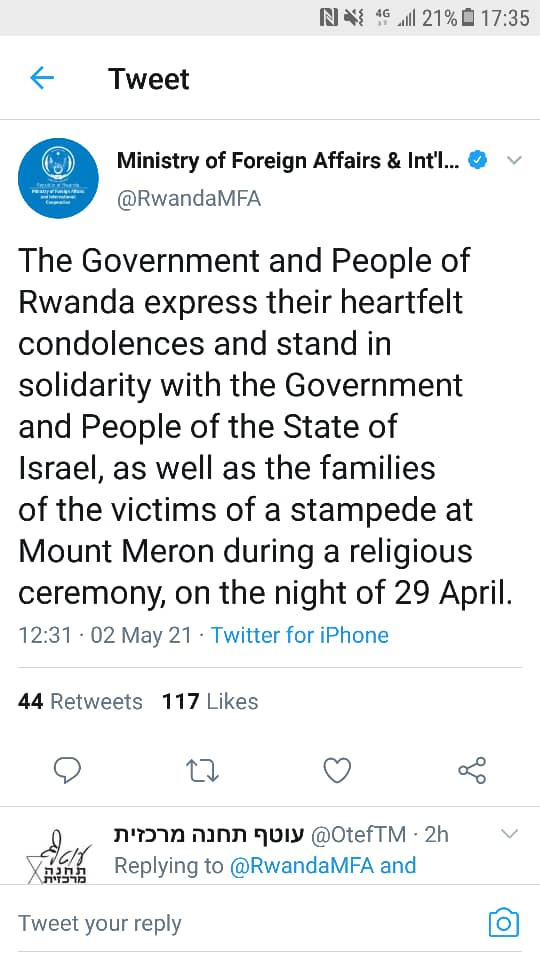Tap the back arrow icon
The width and height of the screenshot is (540, 960).
42,78
